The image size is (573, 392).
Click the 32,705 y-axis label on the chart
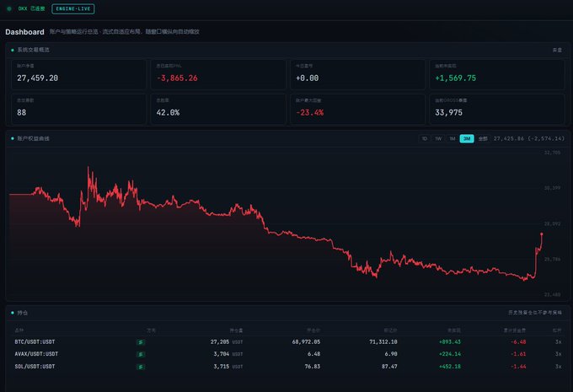pos(552,153)
